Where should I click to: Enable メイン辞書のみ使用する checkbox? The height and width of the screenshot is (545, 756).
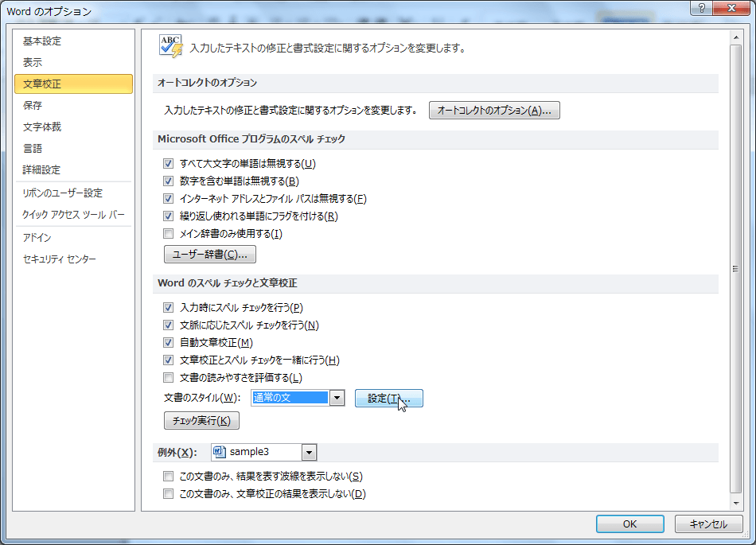[168, 234]
